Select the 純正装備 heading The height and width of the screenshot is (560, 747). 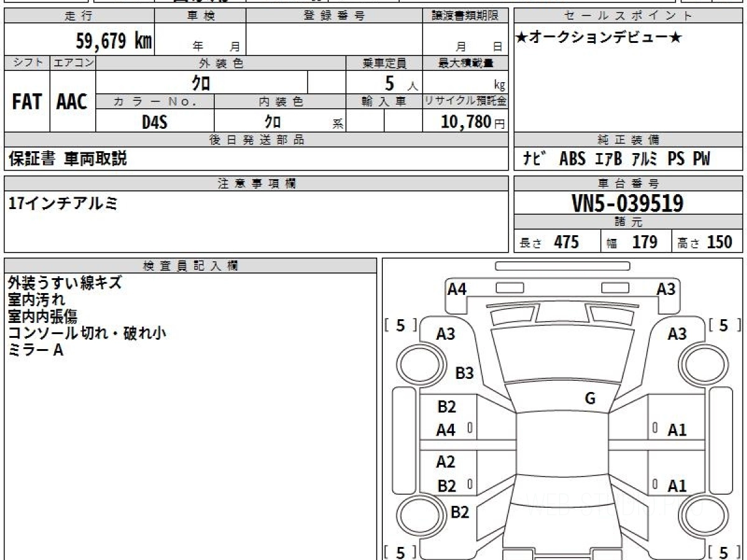tap(628, 140)
